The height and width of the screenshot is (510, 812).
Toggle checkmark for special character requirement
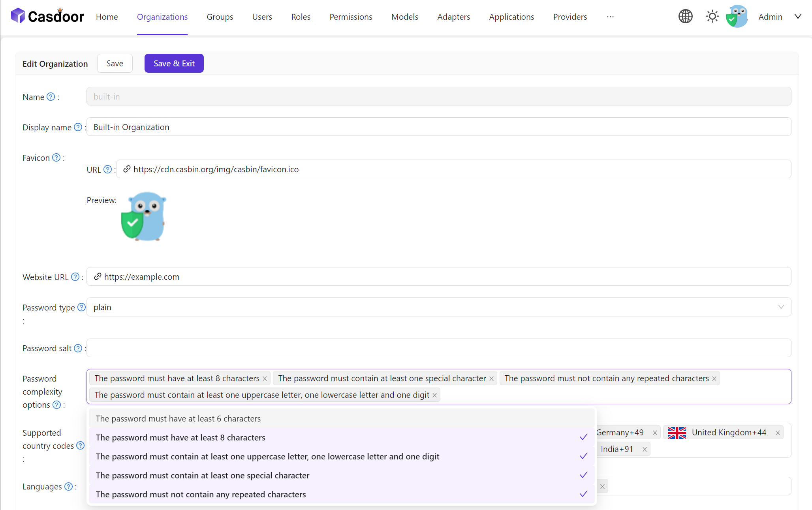(x=583, y=475)
